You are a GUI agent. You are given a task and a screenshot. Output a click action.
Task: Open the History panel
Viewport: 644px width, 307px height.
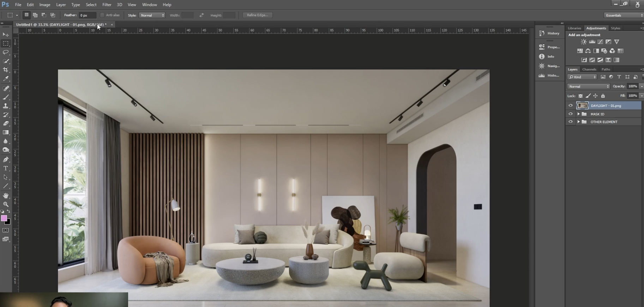pyautogui.click(x=549, y=33)
